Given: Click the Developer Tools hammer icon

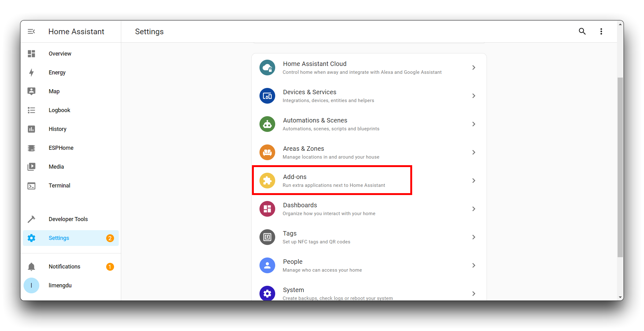Looking at the screenshot, I should (x=31, y=219).
